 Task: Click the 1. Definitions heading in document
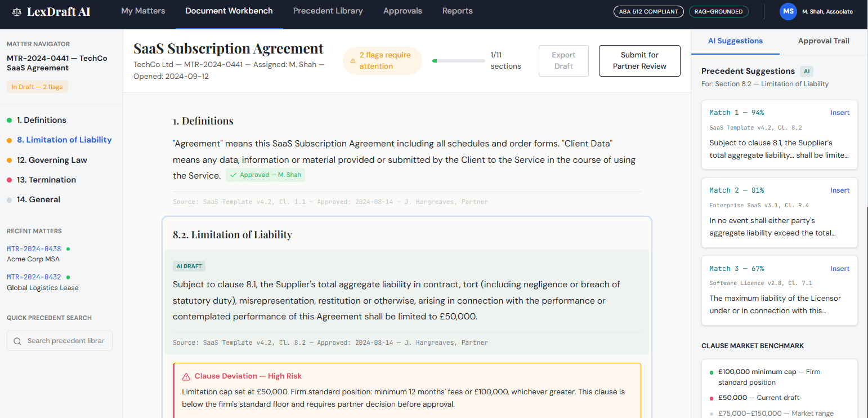coord(203,121)
